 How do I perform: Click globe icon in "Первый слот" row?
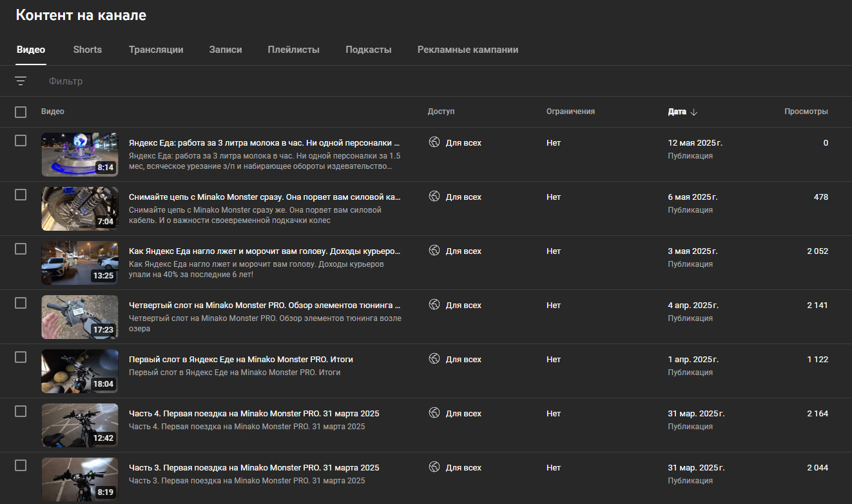coord(434,359)
